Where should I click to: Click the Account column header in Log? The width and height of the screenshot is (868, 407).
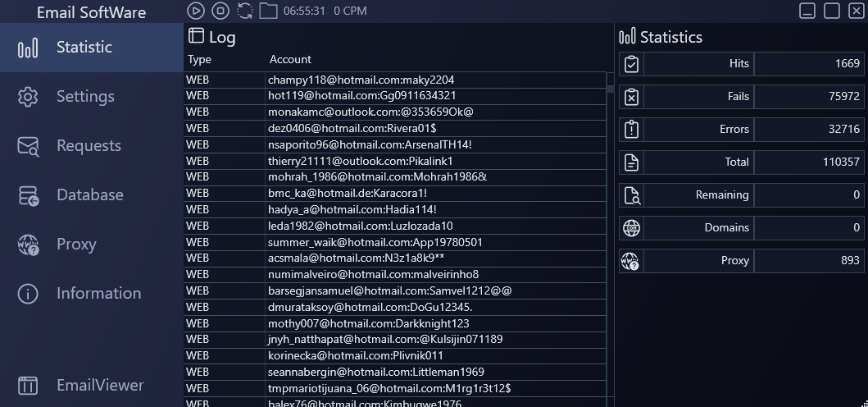(290, 60)
